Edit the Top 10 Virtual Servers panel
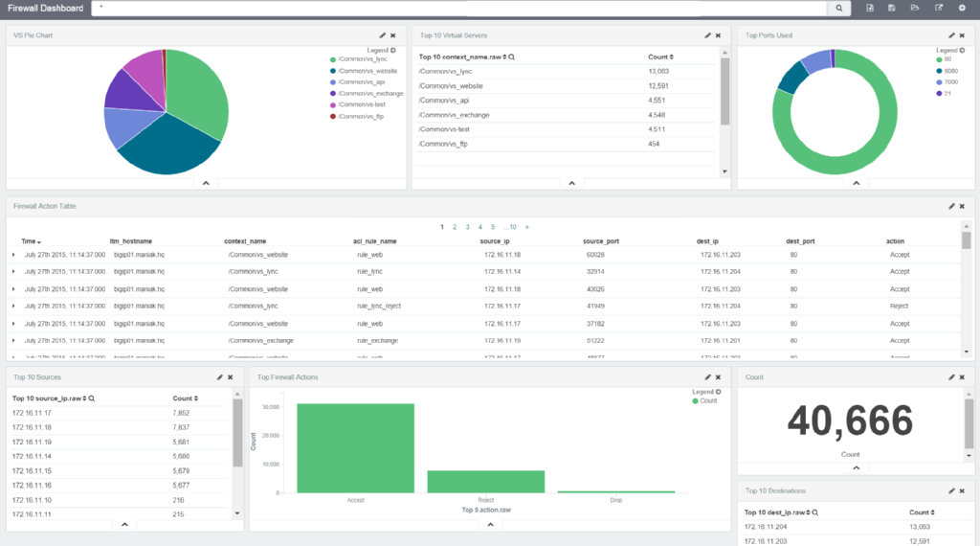 (x=707, y=35)
